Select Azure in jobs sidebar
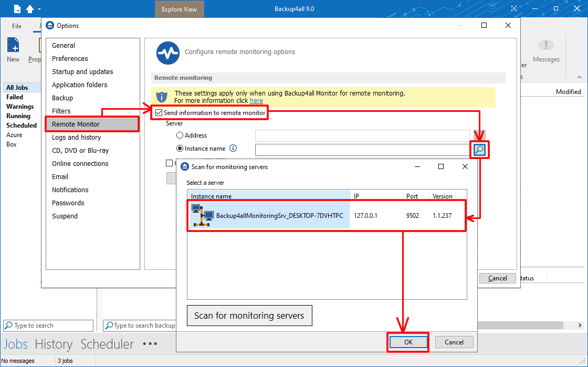The width and height of the screenshot is (588, 367). (14, 134)
